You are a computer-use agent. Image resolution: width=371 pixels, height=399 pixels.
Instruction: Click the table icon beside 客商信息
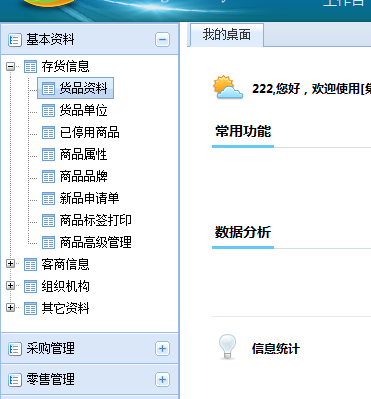pyautogui.click(x=30, y=265)
